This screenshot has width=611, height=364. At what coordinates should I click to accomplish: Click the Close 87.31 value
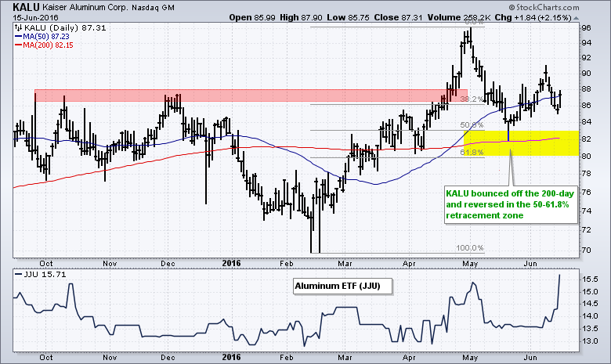tap(399, 17)
